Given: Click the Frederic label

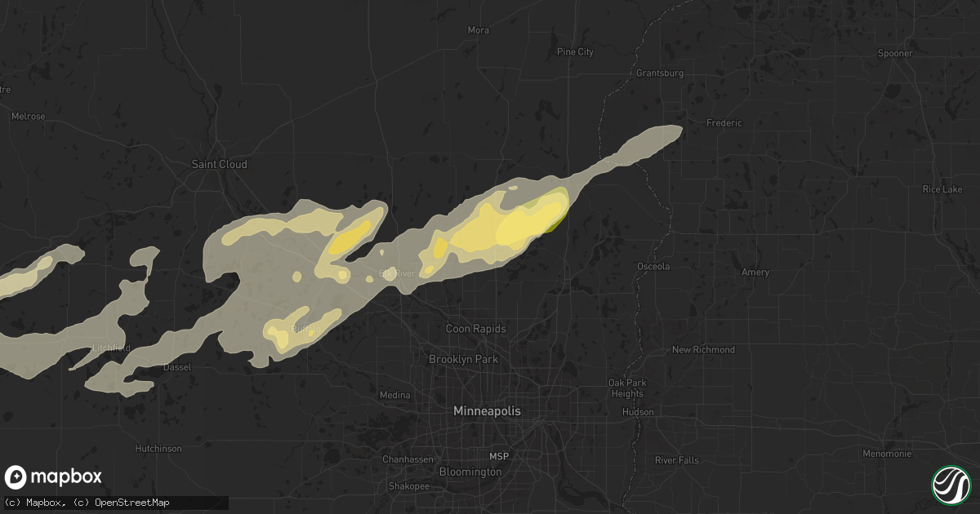Looking at the screenshot, I should point(724,123).
